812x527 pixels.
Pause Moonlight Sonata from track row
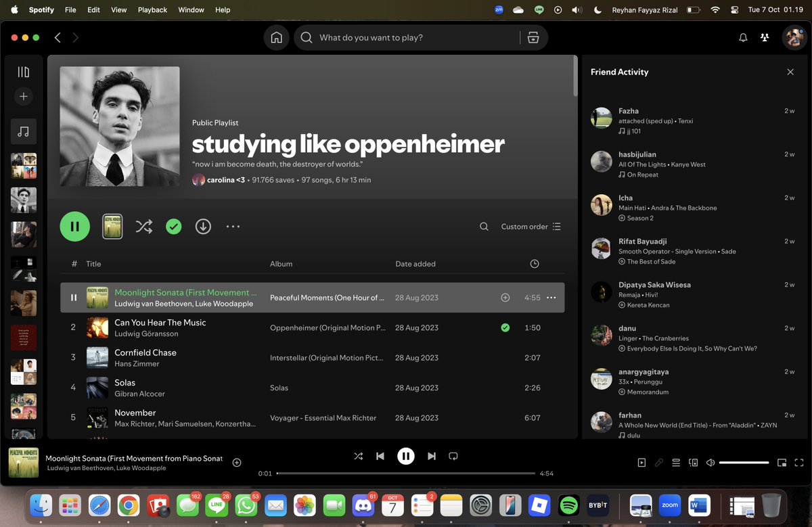(74, 298)
